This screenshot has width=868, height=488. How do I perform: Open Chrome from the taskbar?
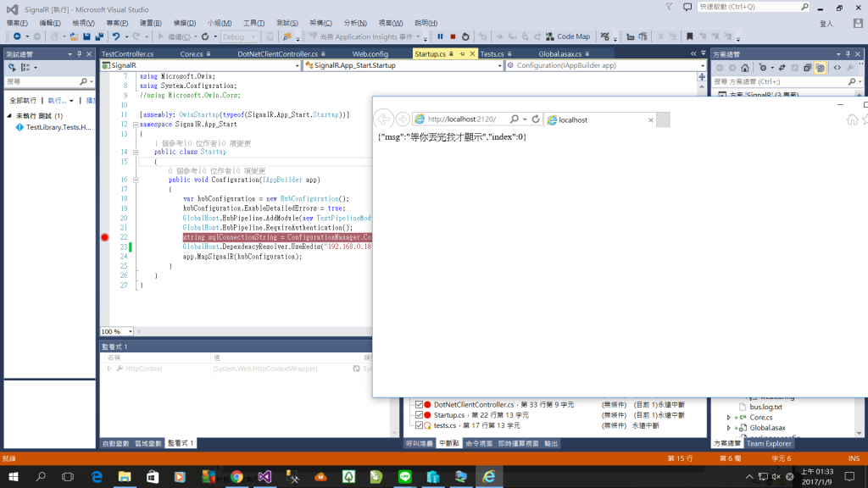[237, 476]
